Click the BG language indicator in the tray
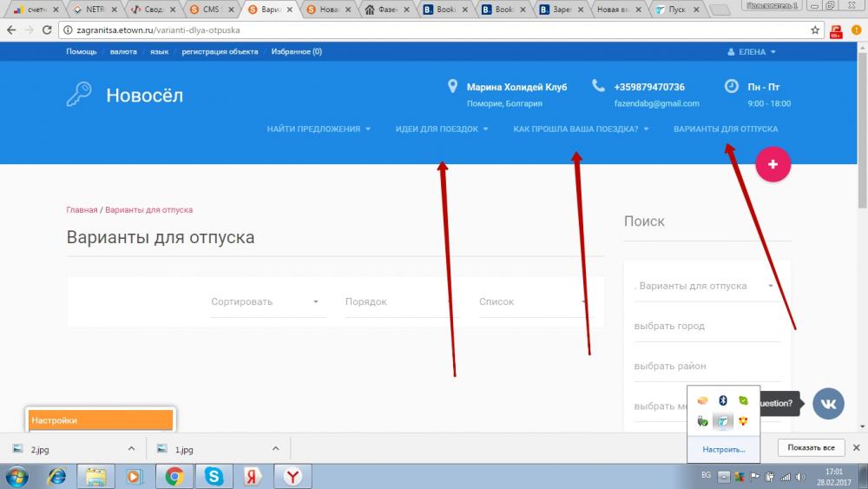Viewport: 868px width, 489px height. coord(706,475)
